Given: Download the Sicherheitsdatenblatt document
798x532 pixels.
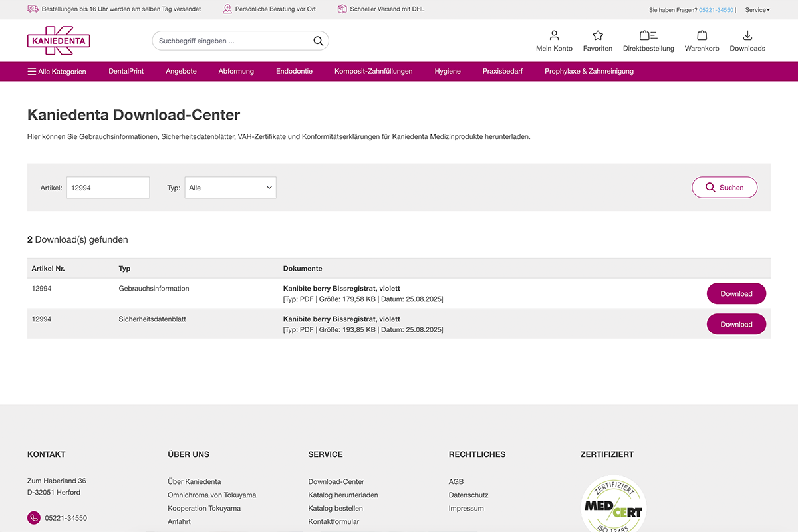Looking at the screenshot, I should (x=736, y=324).
